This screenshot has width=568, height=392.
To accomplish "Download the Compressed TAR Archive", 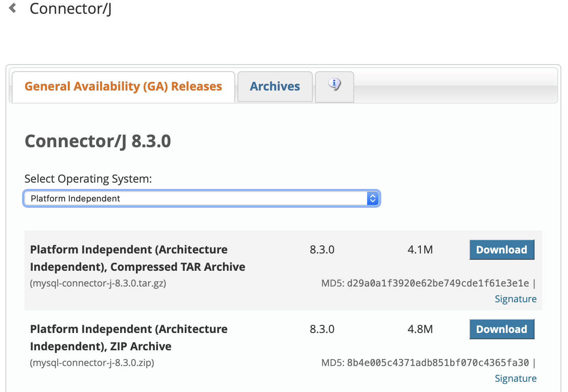I will click(x=501, y=250).
